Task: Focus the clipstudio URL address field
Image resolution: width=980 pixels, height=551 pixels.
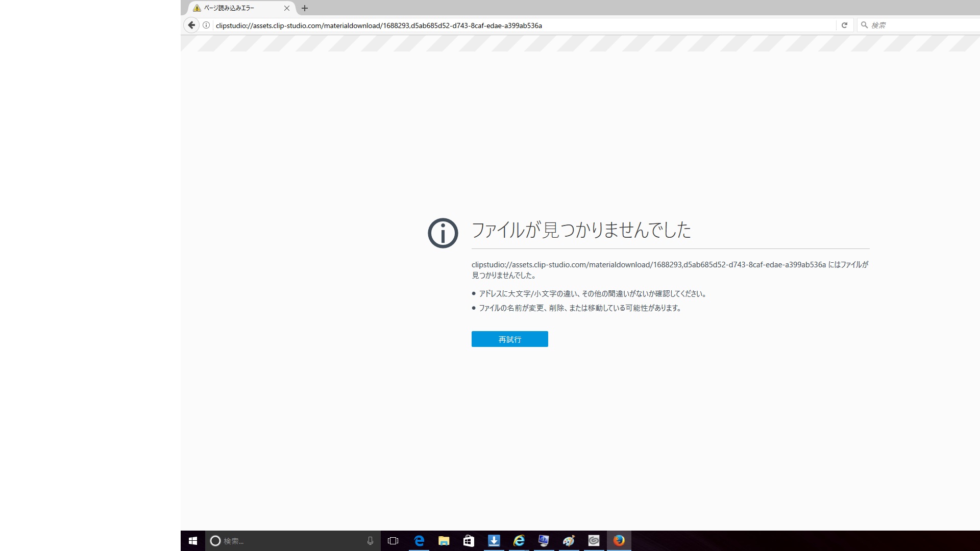Action: (x=510, y=25)
